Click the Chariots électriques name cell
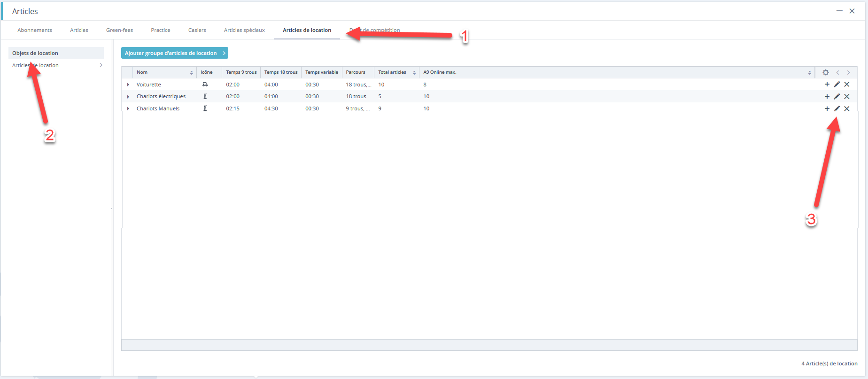 point(161,96)
